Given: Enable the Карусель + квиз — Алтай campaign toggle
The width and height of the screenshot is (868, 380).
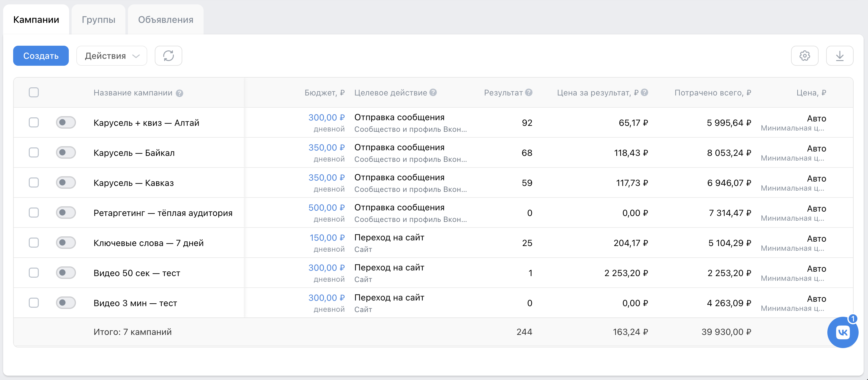Looking at the screenshot, I should [x=66, y=122].
